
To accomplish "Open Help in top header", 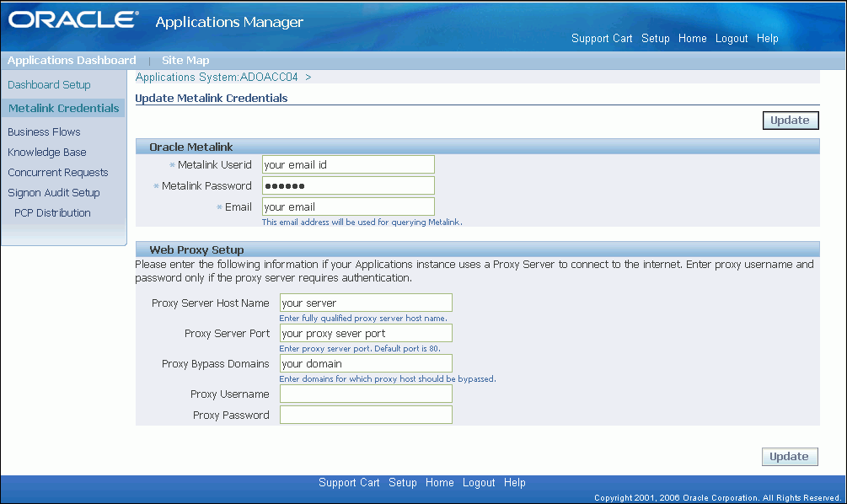I will (x=767, y=39).
